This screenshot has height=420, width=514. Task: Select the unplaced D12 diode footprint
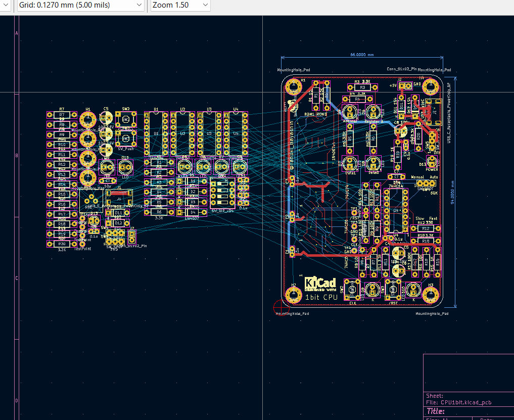[x=117, y=223]
